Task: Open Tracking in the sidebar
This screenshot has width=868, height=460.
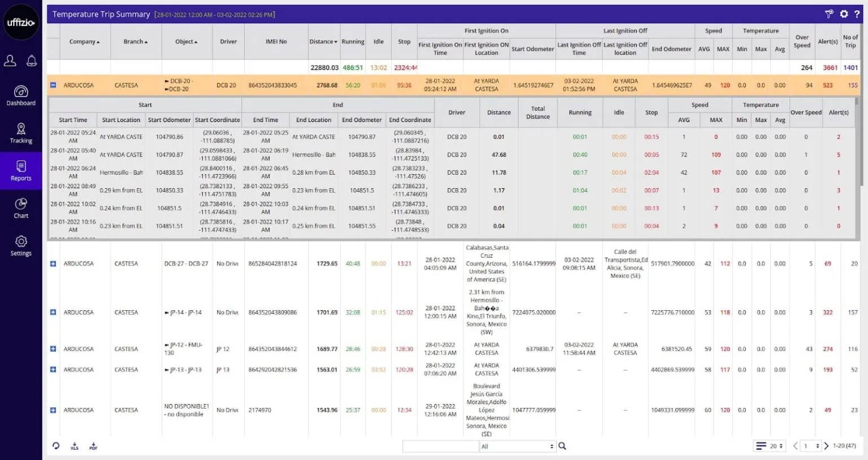Action: point(21,133)
